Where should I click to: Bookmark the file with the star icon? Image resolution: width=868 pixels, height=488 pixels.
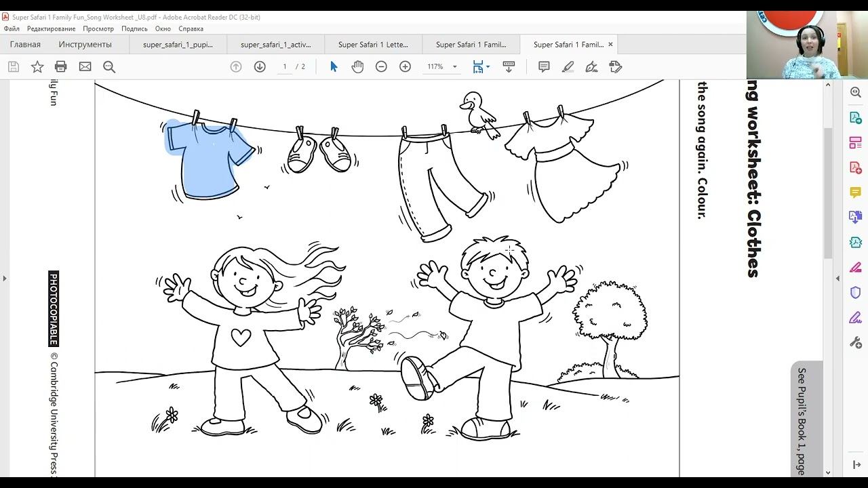[37, 66]
